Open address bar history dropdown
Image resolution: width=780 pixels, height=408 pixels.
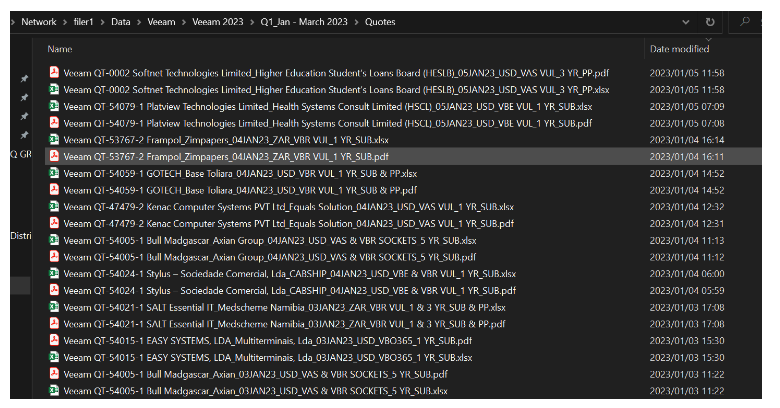pyautogui.click(x=685, y=22)
